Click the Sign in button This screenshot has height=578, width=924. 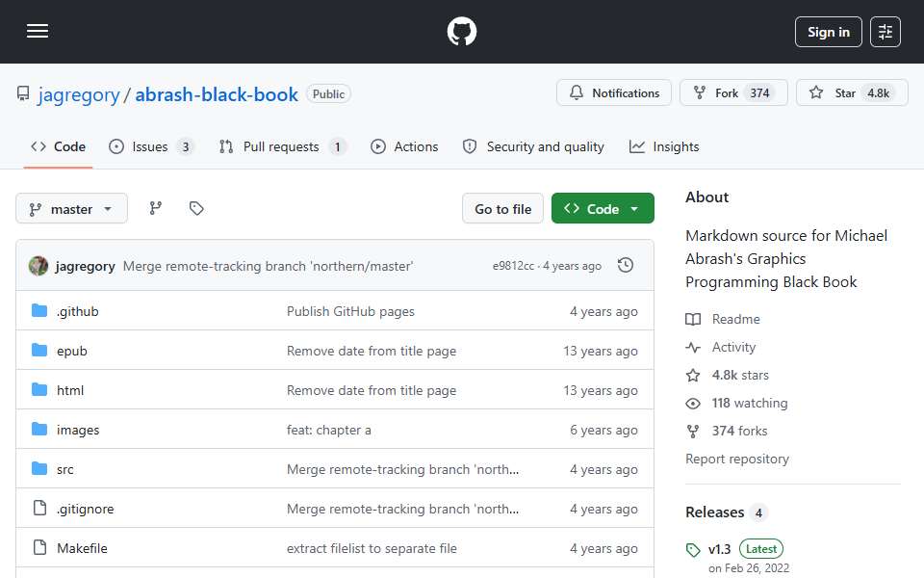[828, 32]
